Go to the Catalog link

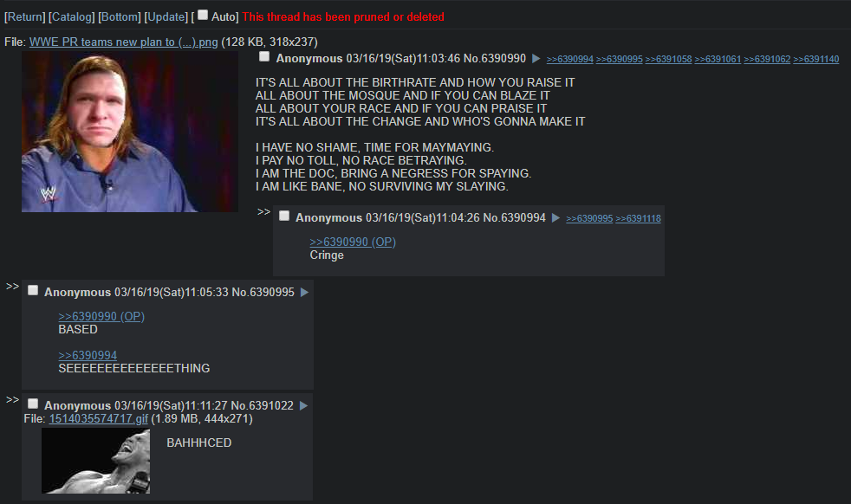pyautogui.click(x=72, y=16)
